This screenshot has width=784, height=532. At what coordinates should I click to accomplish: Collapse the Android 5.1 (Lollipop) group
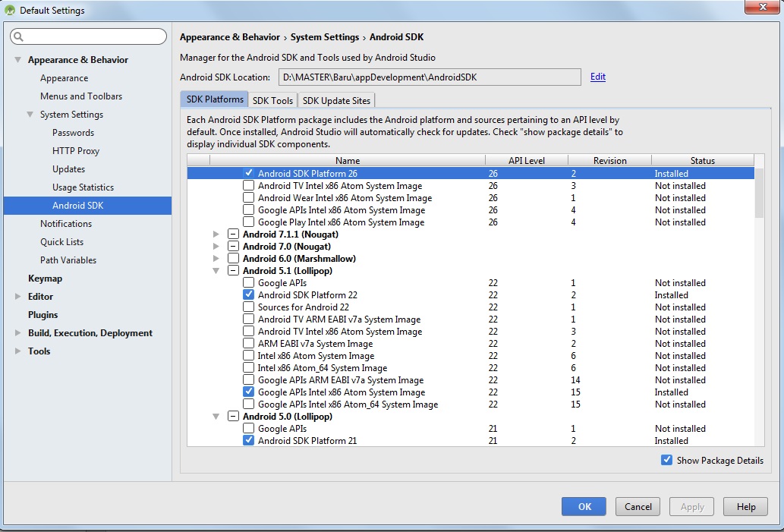click(x=217, y=271)
